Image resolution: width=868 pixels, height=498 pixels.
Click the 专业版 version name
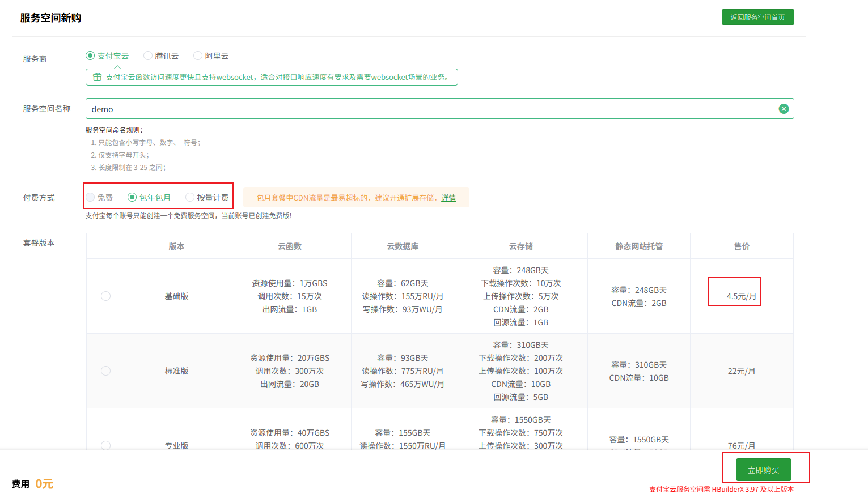tap(176, 445)
